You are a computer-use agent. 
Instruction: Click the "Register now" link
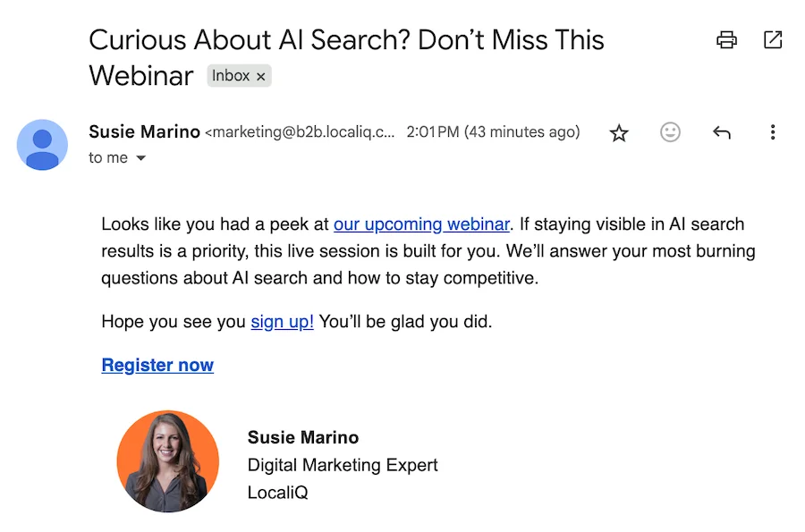click(x=157, y=365)
